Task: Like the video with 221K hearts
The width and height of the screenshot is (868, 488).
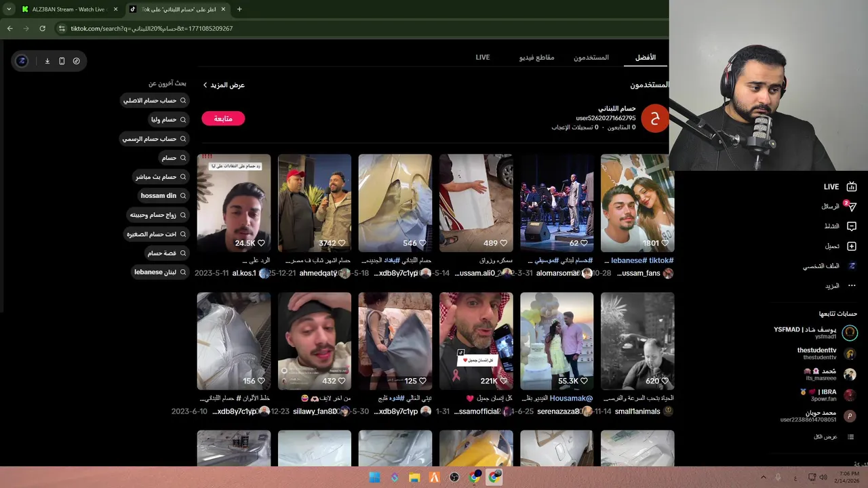Action: click(x=503, y=381)
